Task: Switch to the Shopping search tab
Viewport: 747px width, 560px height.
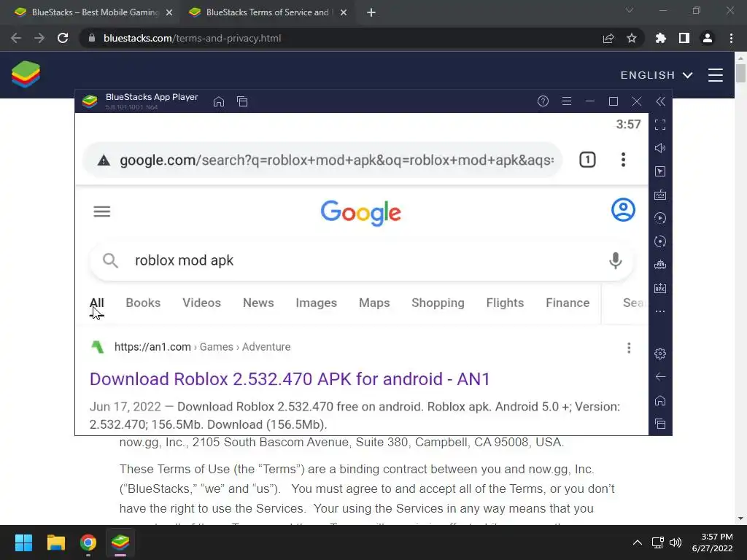Action: 438,303
